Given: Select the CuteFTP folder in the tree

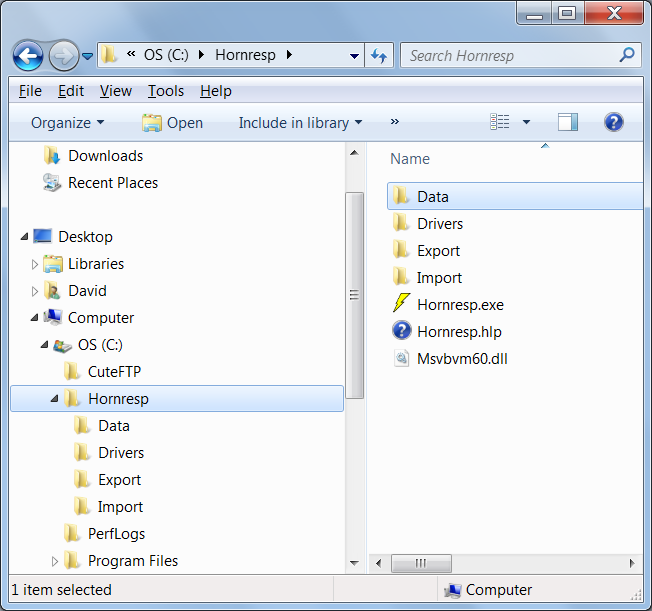Looking at the screenshot, I should pos(114,372).
